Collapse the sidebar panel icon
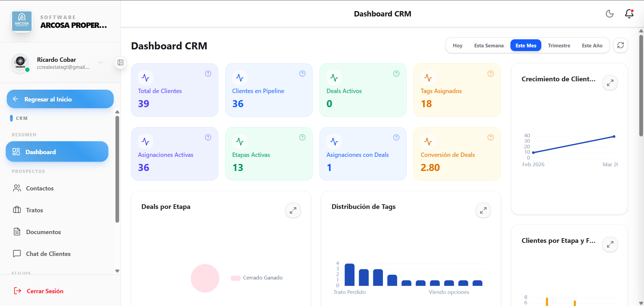The image size is (644, 306). coord(120,62)
